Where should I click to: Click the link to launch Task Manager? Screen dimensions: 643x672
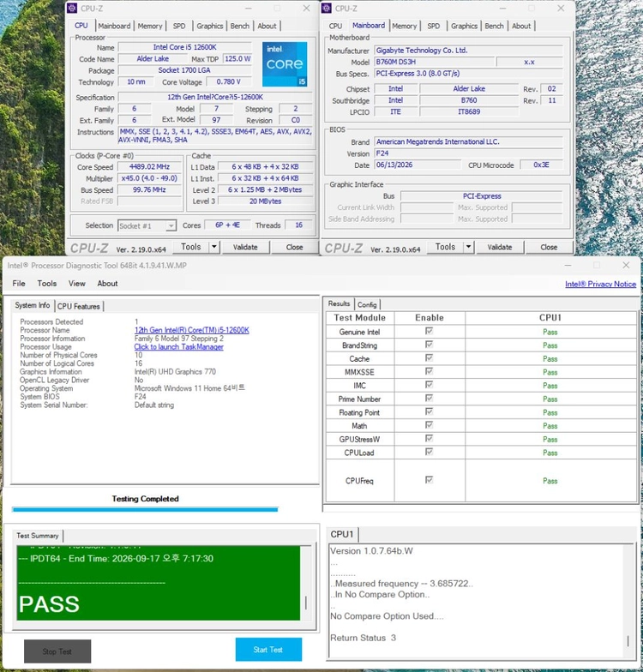(x=178, y=347)
